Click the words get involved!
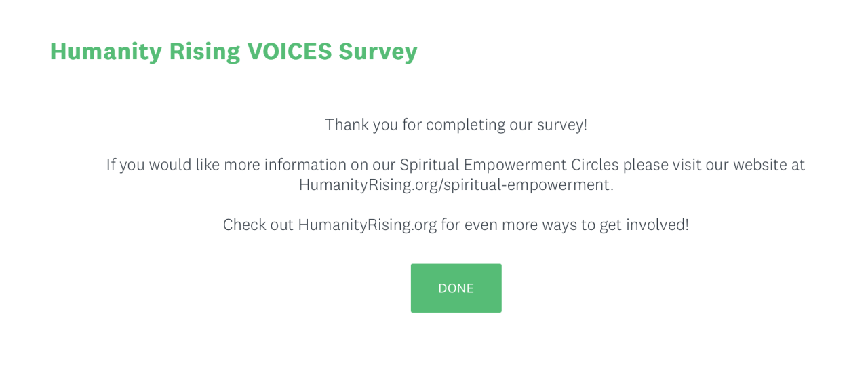Viewport: 868px width, 369px height. (644, 225)
